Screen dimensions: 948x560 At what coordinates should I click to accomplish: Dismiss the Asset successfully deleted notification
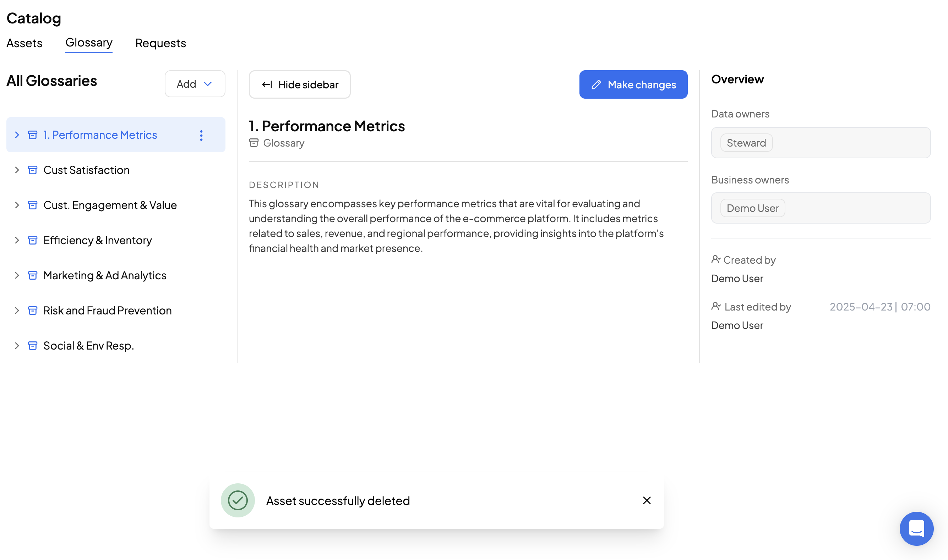646,500
